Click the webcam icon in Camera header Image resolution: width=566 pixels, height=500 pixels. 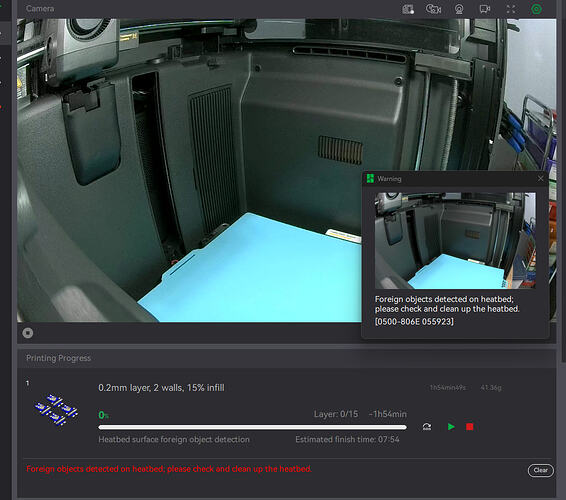pos(459,9)
